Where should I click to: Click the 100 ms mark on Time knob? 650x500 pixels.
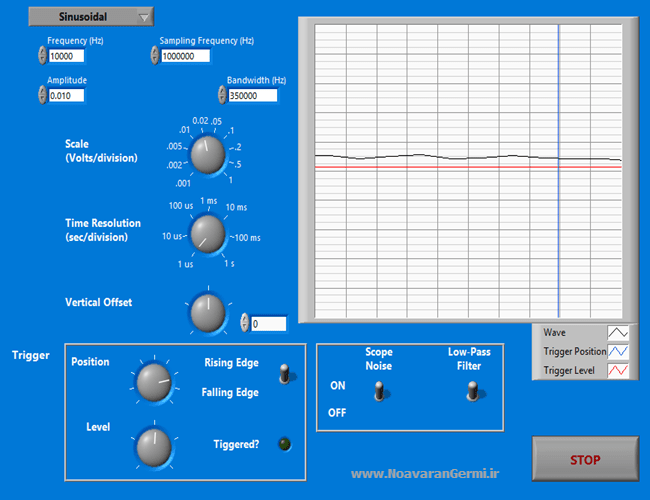[x=247, y=238]
